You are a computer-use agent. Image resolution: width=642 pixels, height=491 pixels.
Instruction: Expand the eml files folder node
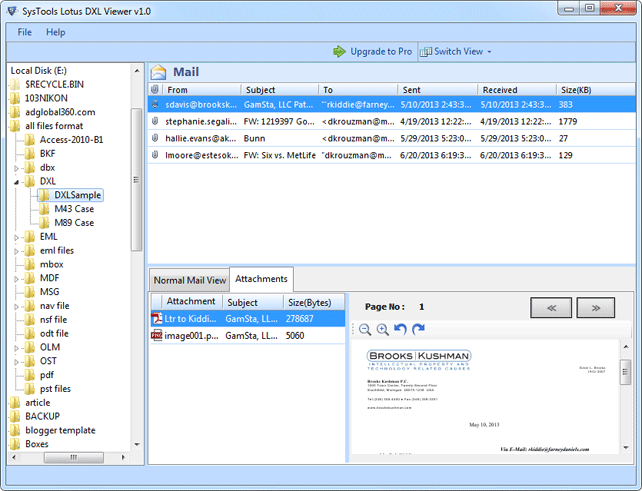(16, 251)
